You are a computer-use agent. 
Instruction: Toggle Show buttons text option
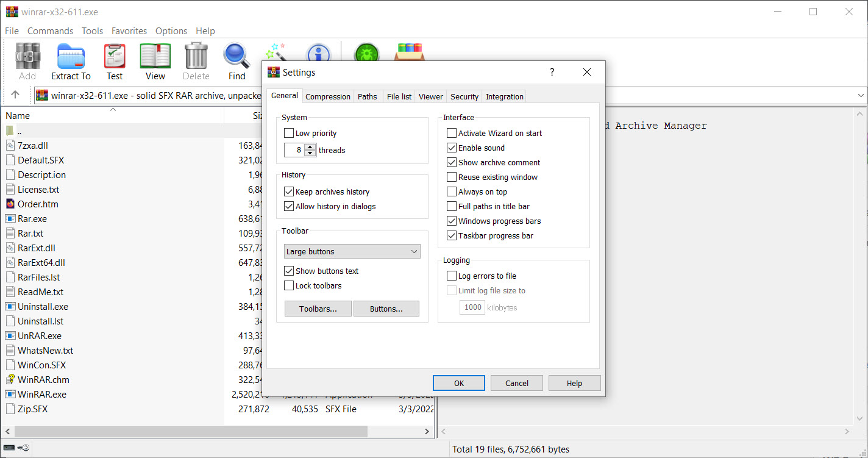click(289, 271)
